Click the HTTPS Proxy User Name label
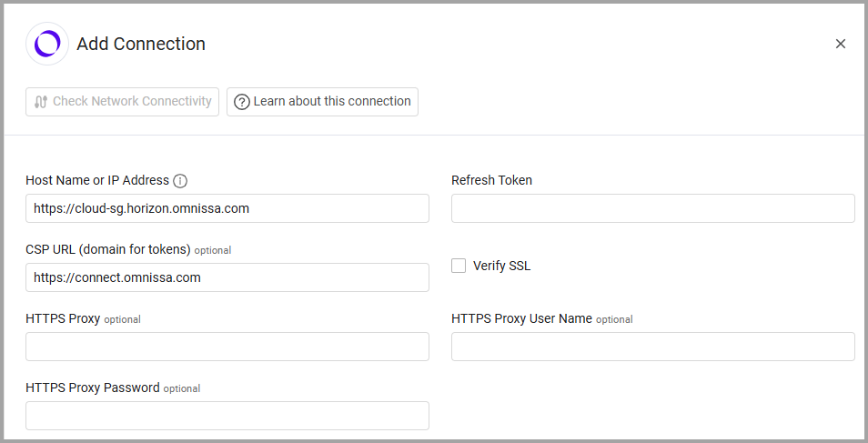 point(521,319)
